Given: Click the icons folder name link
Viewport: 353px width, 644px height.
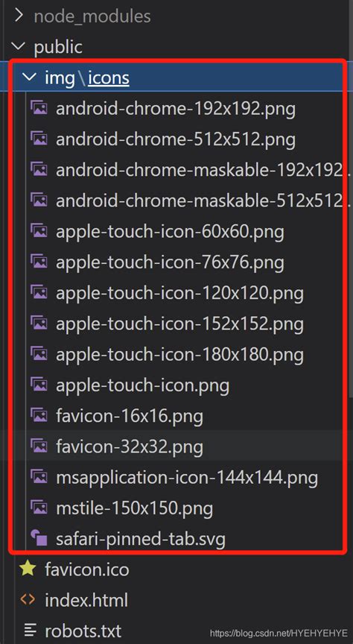Looking at the screenshot, I should point(109,78).
